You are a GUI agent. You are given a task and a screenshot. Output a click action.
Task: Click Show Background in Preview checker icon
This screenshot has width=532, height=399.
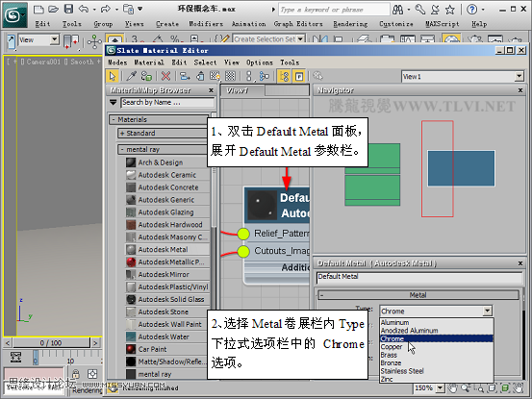coord(230,76)
